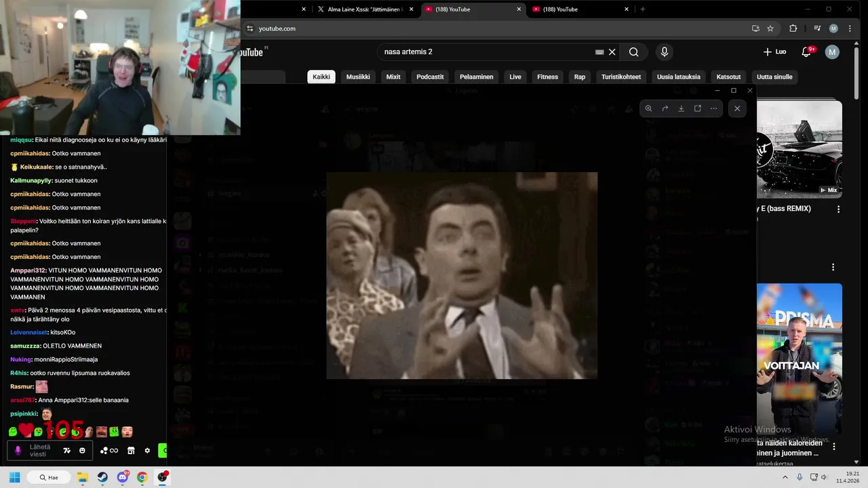Screen dimensions: 868x488
Task: Open Chrome extensions puzzle icon
Action: pos(793,28)
